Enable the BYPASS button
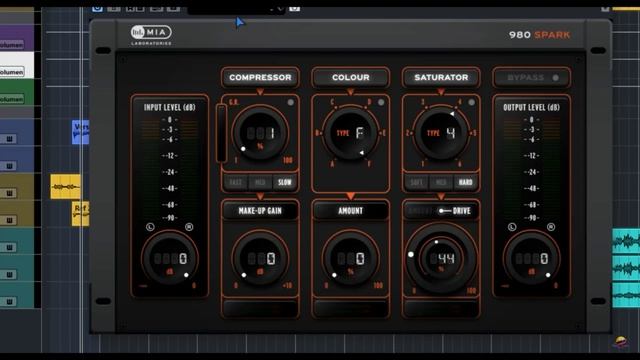The width and height of the screenshot is (640, 360). click(531, 78)
